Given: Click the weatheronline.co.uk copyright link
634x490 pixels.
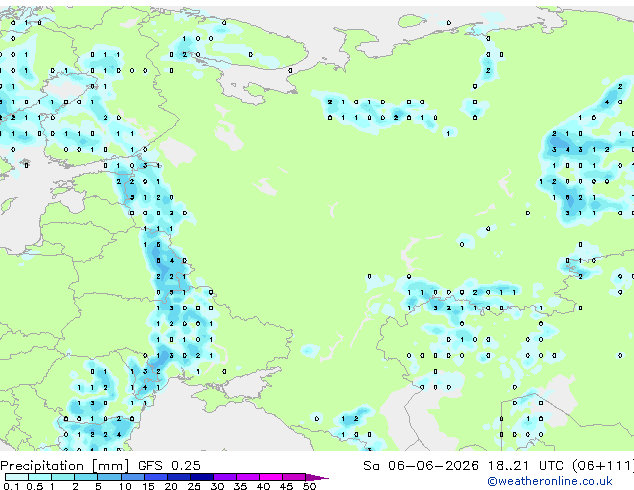Looking at the screenshot, I should pos(550,481).
